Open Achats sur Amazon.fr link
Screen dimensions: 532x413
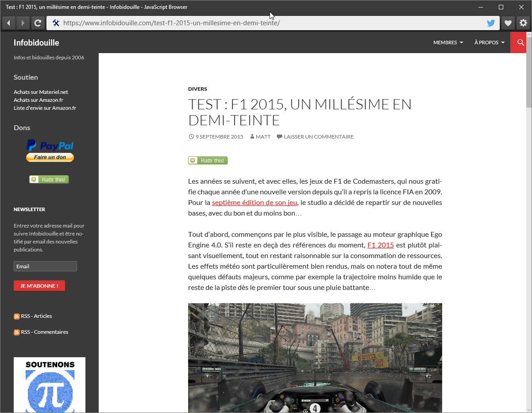[x=39, y=100]
